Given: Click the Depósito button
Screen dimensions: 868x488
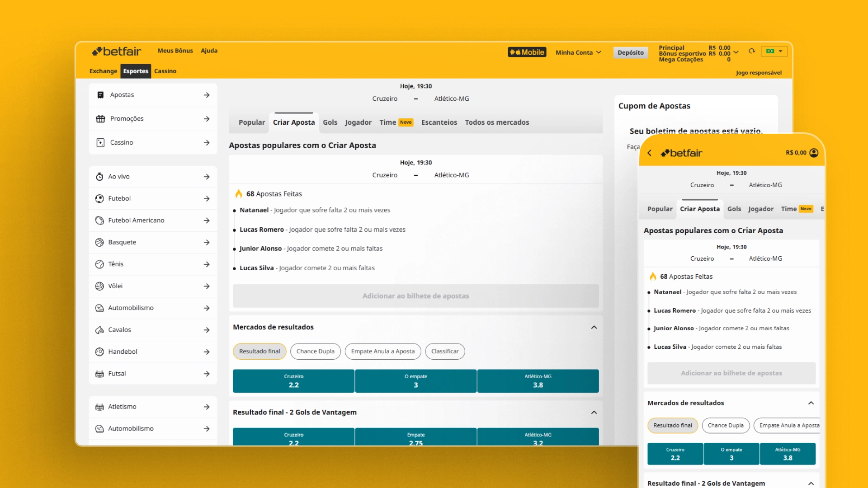Looking at the screenshot, I should 630,52.
